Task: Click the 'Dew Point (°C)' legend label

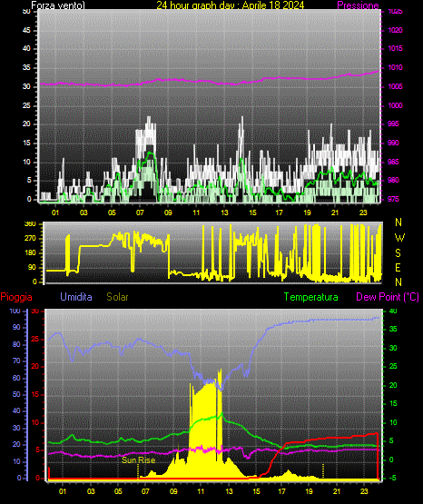Action: click(388, 297)
